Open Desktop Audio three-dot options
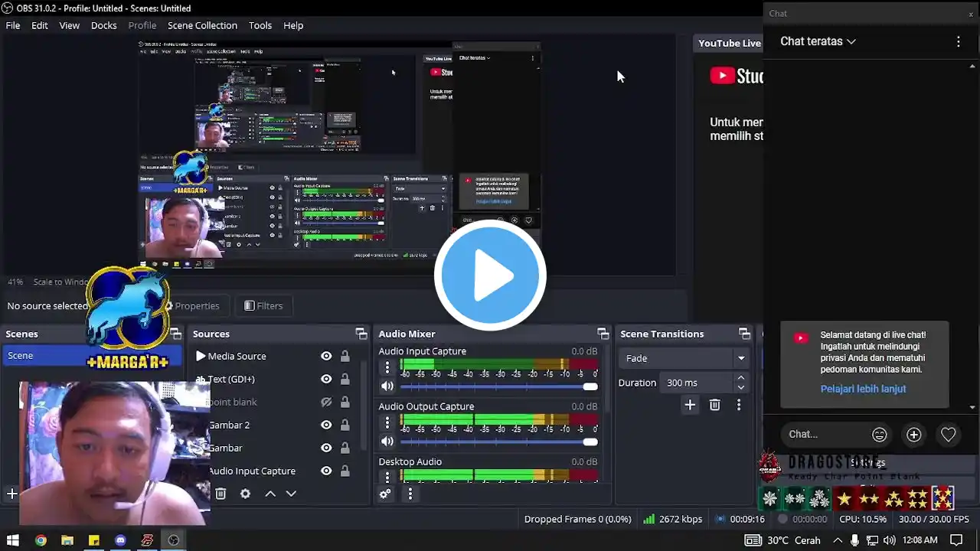This screenshot has height=551, width=980. coord(387,477)
